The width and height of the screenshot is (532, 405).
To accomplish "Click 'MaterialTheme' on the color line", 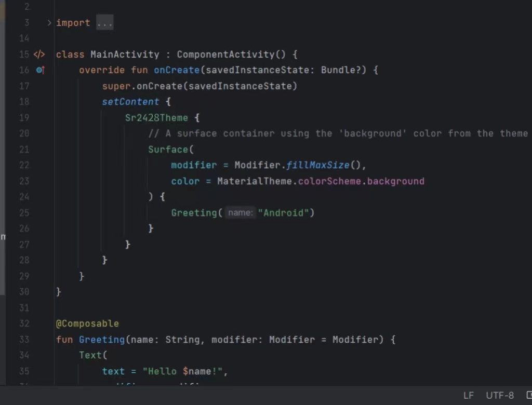I will (255, 181).
